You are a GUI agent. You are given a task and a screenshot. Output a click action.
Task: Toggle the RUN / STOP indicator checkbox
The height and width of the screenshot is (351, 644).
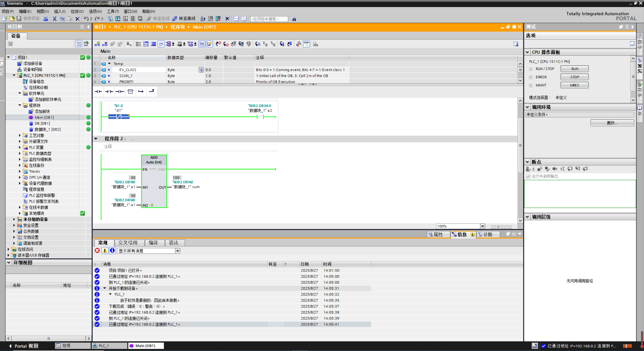pyautogui.click(x=531, y=69)
